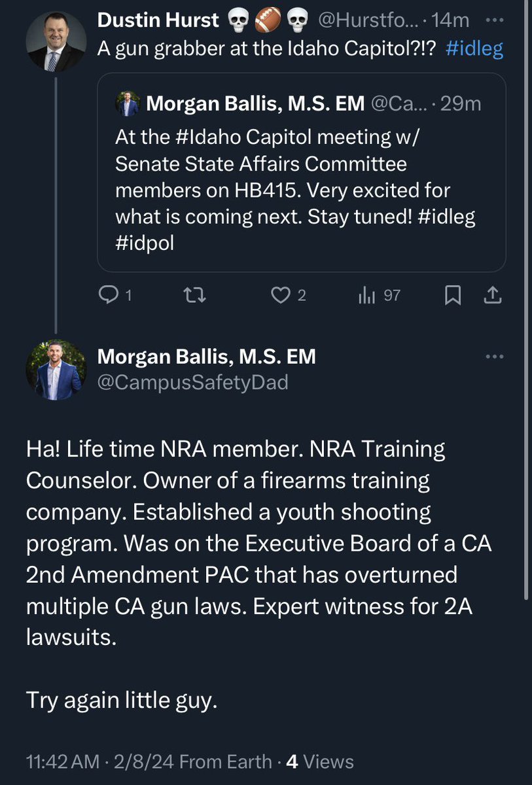Click the Dustin Hurst display name

158,20
